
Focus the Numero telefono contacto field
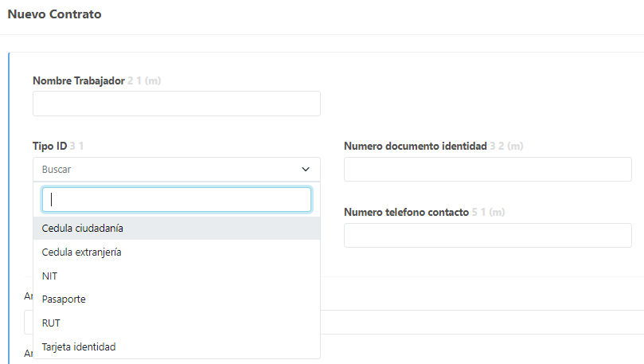pyautogui.click(x=487, y=236)
